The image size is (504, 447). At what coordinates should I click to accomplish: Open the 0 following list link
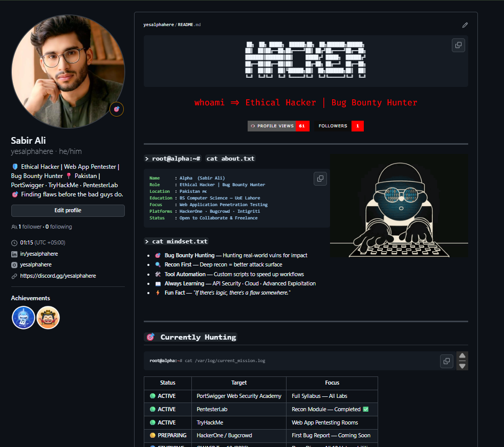59,227
